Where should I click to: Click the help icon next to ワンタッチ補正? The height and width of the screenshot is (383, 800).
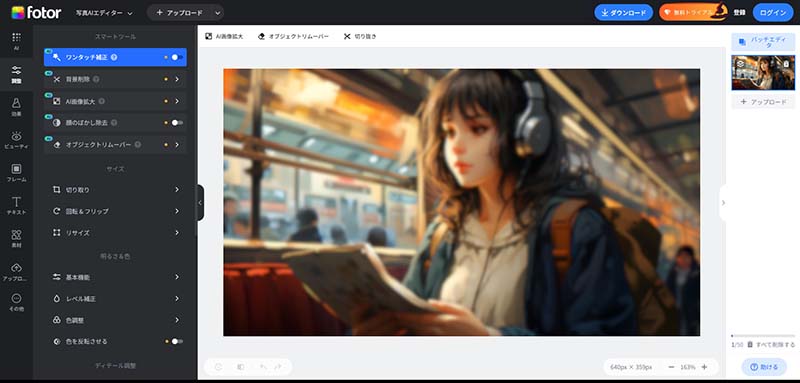click(x=114, y=57)
